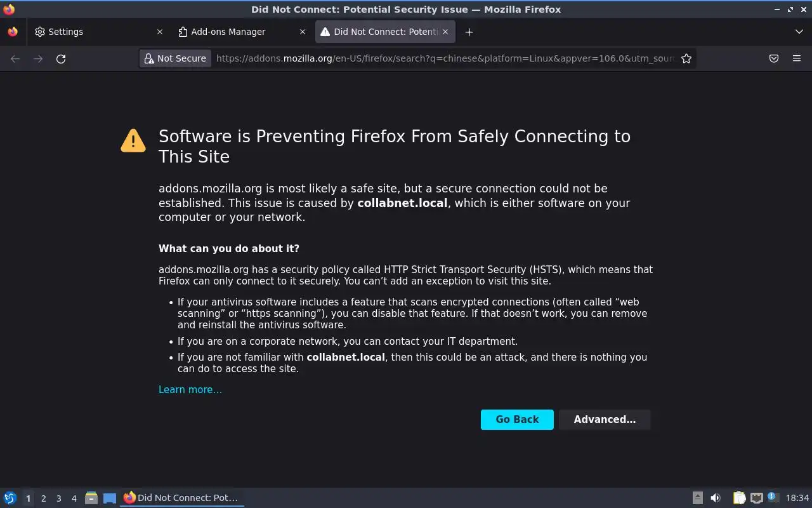Open the Save to Pocket button
The width and height of the screenshot is (812, 508).
pos(774,58)
